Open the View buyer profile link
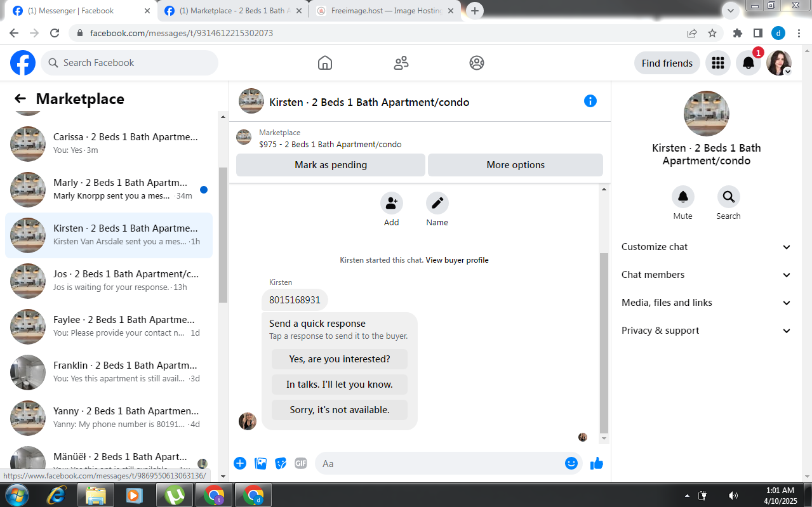Viewport: 812px width, 507px height. (457, 260)
